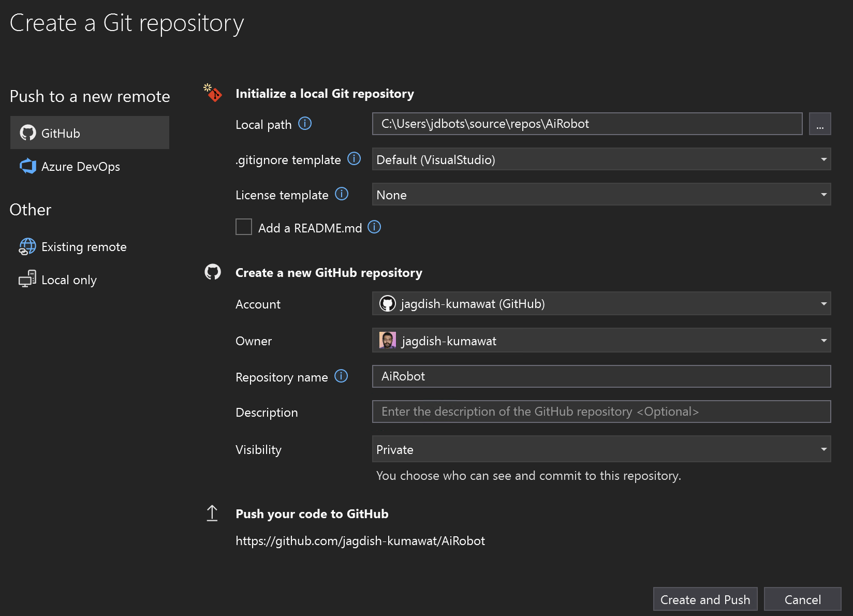Image resolution: width=853 pixels, height=616 pixels.
Task: Click the Repository name info icon
Action: pyautogui.click(x=341, y=376)
